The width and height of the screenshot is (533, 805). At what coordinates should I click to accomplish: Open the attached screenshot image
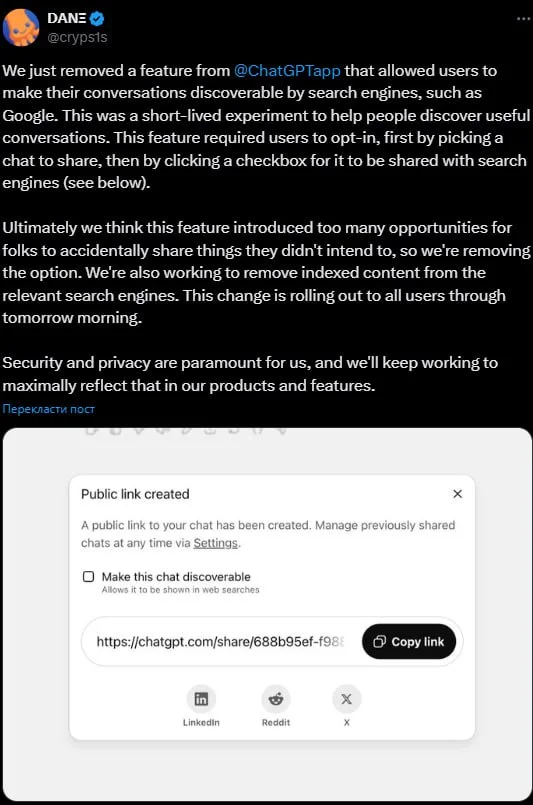tap(267, 614)
